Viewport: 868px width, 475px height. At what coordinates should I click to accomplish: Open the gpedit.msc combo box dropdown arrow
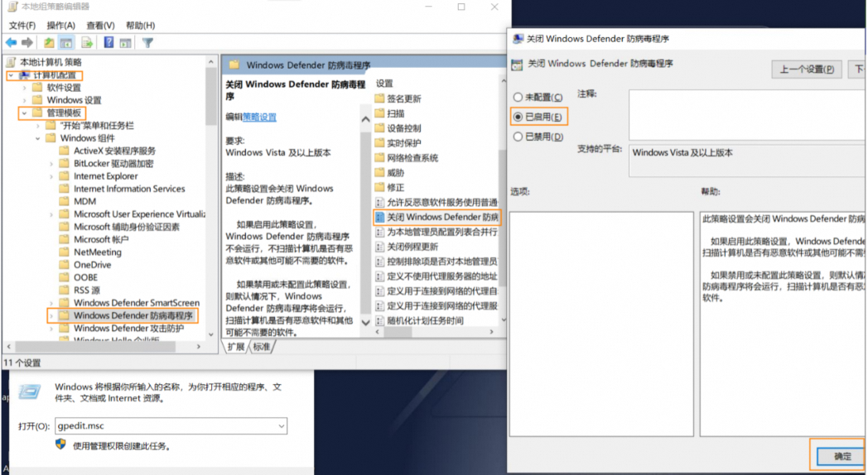pyautogui.click(x=282, y=426)
